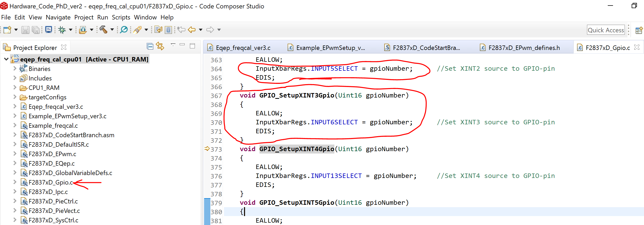Click the Debug bug icon

(62, 30)
